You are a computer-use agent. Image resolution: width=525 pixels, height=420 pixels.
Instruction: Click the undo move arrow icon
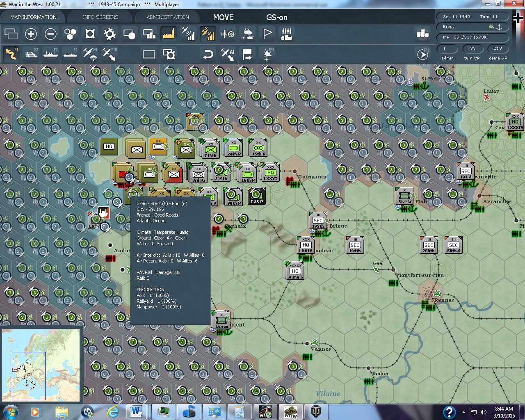pos(208,54)
